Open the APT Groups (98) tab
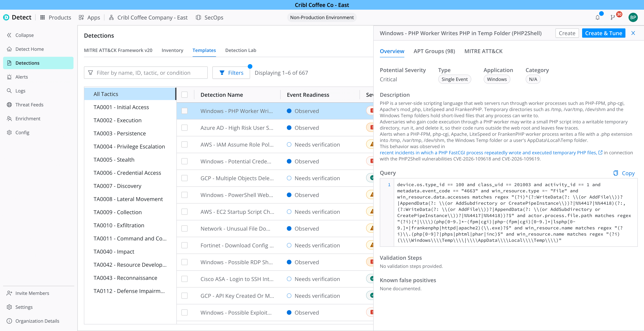Image resolution: width=644 pixels, height=331 pixels. (x=434, y=51)
